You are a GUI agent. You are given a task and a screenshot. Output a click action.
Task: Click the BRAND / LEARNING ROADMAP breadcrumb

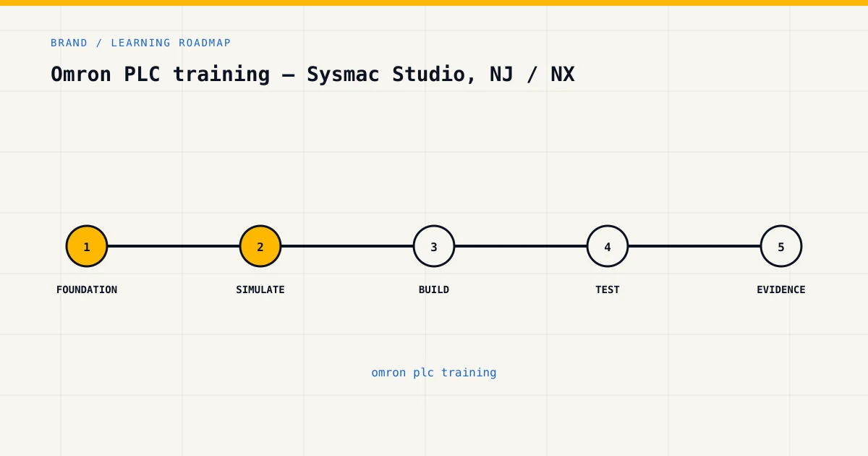pos(141,43)
